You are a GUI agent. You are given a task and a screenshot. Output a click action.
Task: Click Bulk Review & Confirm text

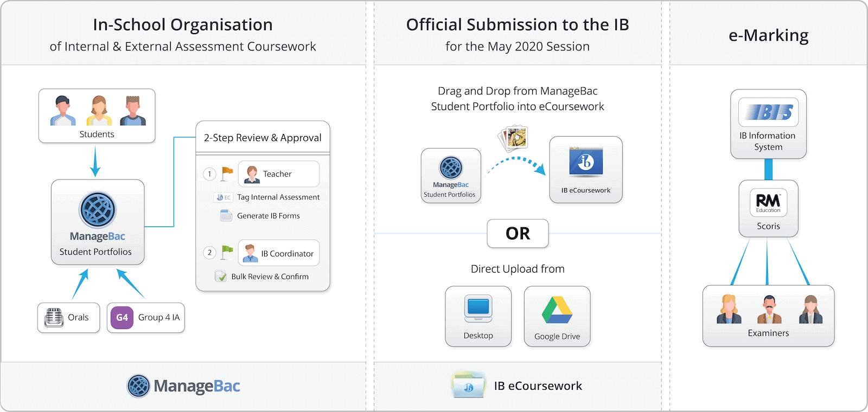click(270, 276)
